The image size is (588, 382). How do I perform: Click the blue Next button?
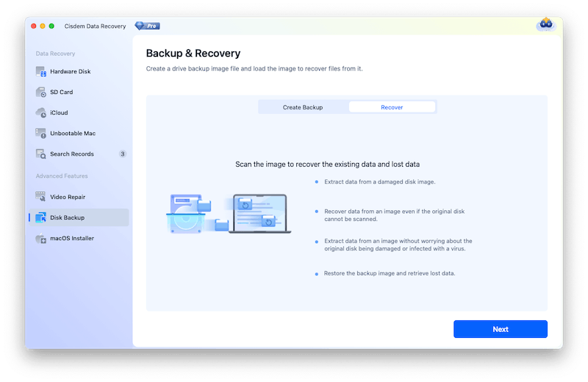coord(501,329)
